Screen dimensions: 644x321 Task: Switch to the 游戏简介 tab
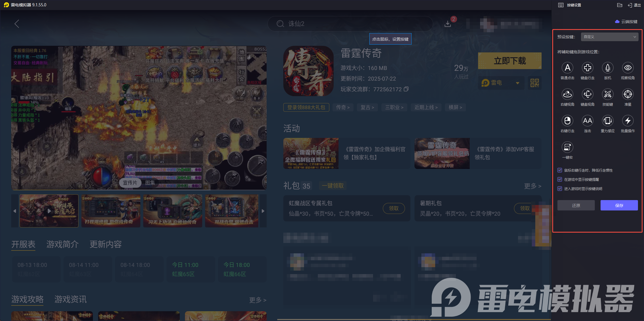[62, 244]
